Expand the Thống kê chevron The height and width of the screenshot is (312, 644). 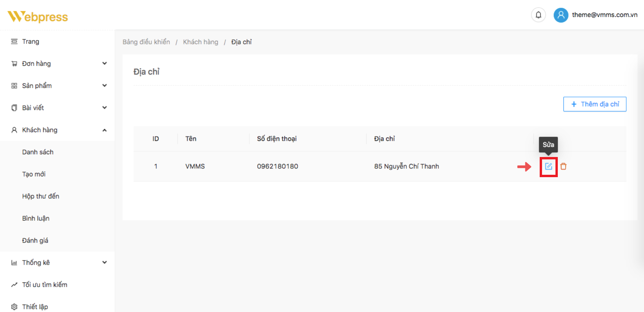105,262
